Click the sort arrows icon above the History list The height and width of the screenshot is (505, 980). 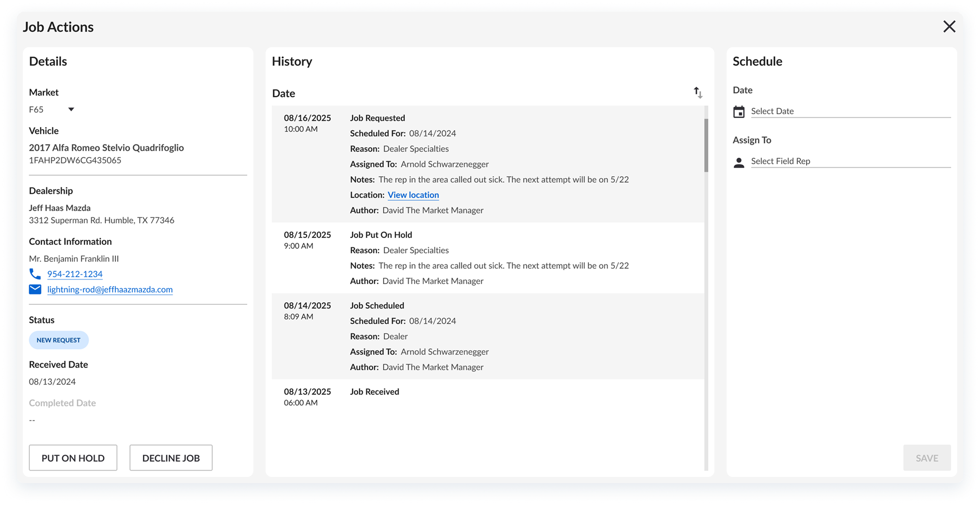[698, 93]
